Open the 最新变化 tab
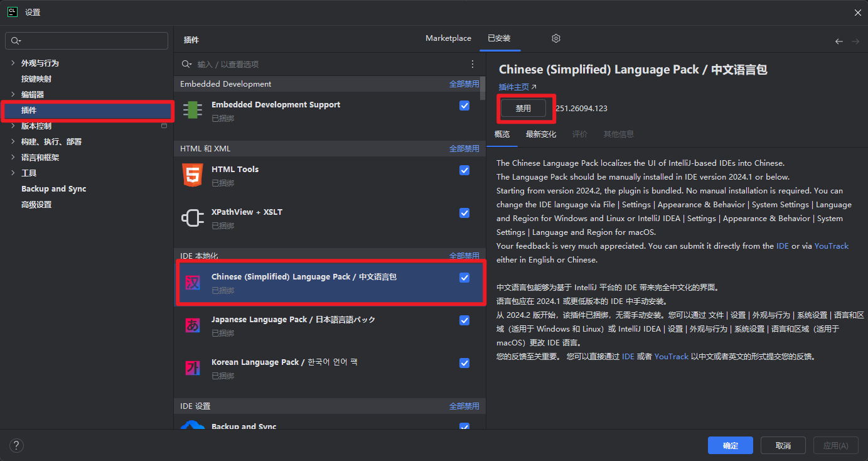 pos(541,134)
